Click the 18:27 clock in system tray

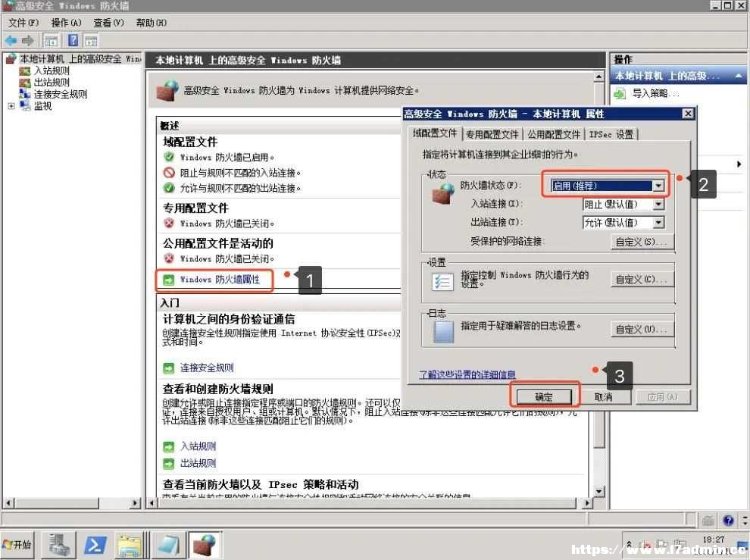714,540
